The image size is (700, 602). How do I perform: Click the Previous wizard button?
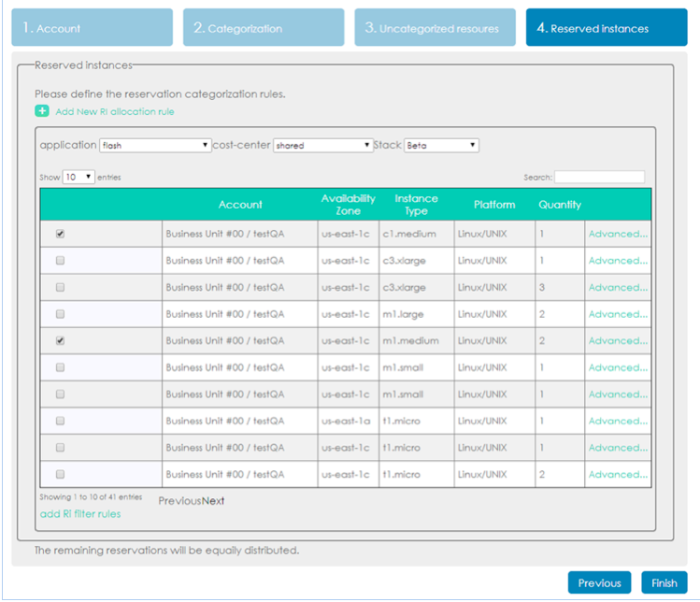coord(599,583)
